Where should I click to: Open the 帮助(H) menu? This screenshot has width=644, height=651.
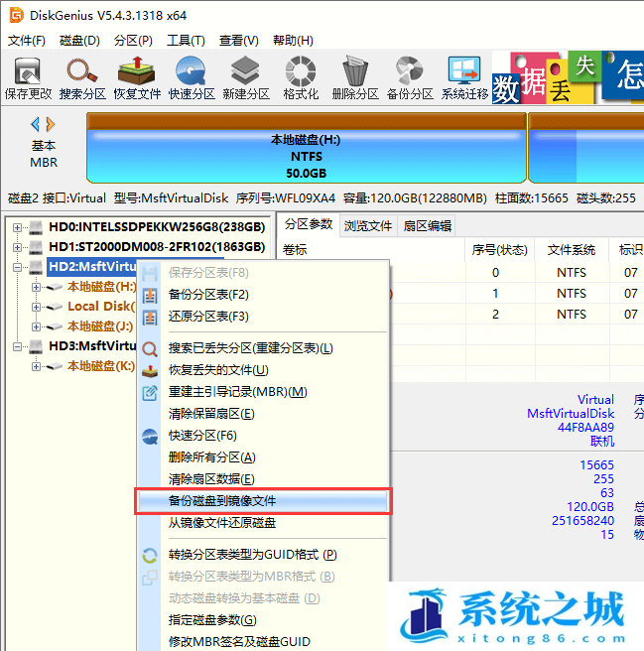293,41
